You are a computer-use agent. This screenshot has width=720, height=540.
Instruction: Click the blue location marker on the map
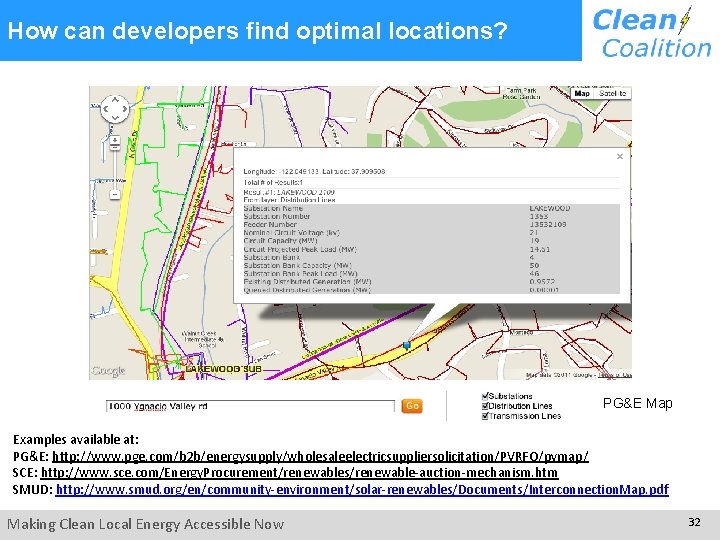click(406, 345)
